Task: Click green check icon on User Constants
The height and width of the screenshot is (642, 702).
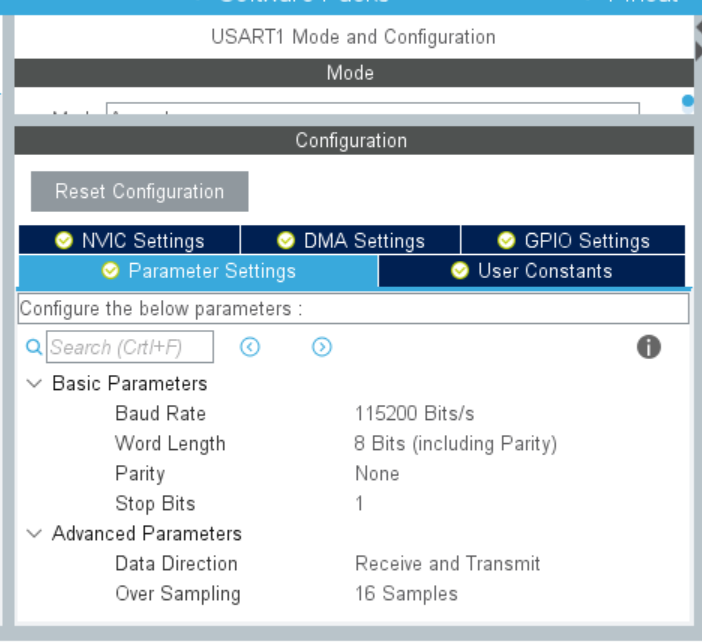Action: click(460, 271)
